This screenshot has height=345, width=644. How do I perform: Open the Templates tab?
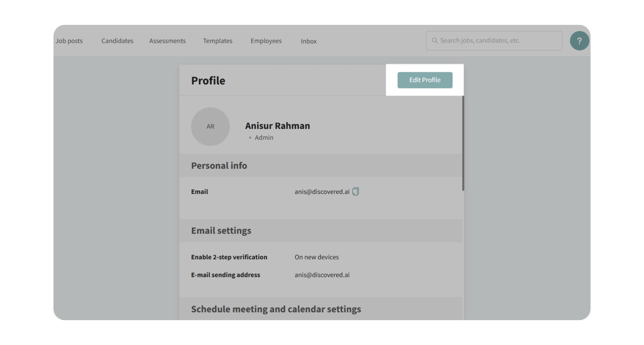tap(217, 41)
